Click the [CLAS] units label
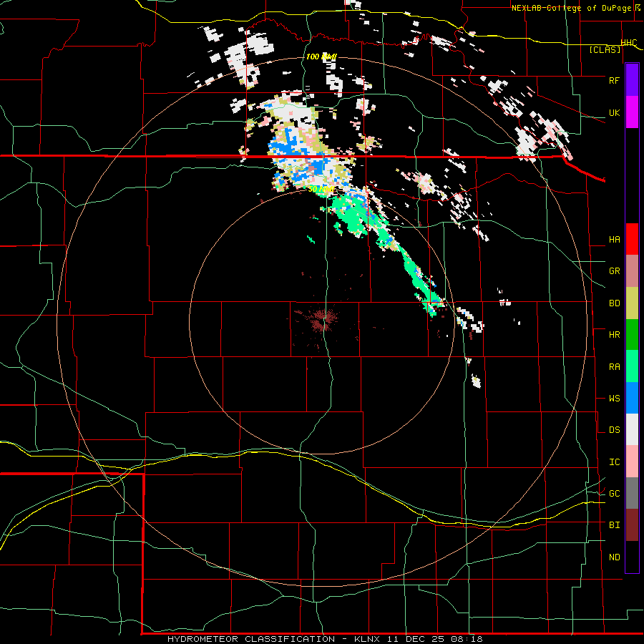The width and height of the screenshot is (644, 644). (605, 50)
